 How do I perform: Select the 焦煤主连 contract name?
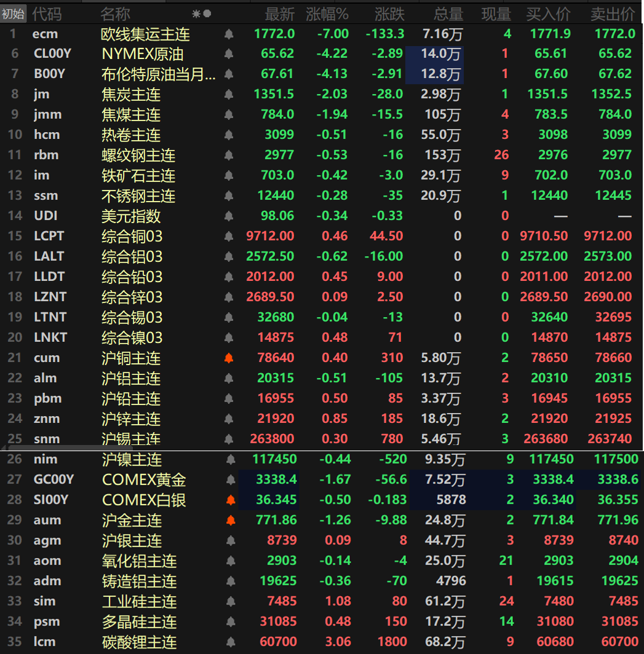(131, 114)
